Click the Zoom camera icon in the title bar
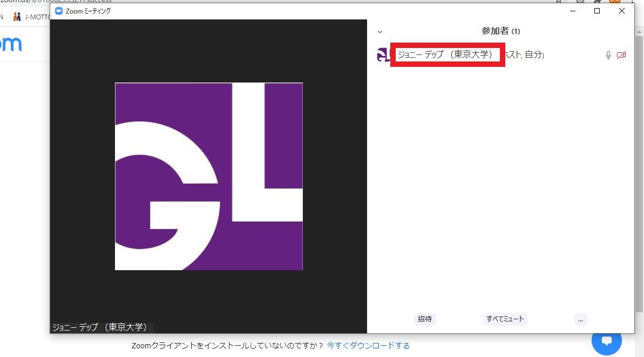Image resolution: width=644 pixels, height=357 pixels. [59, 11]
